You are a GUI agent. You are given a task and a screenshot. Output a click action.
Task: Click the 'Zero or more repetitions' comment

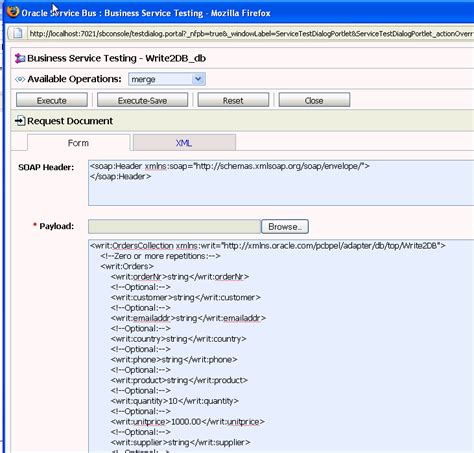160,256
